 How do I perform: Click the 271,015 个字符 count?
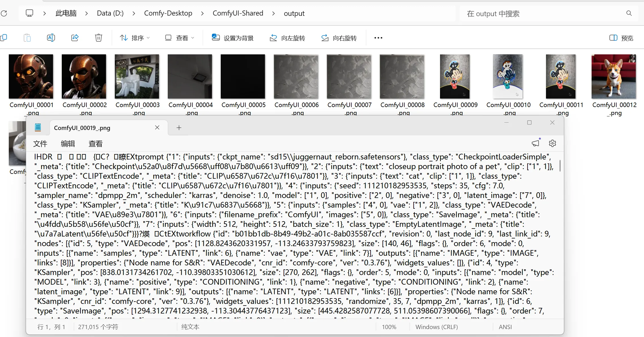[98, 327]
